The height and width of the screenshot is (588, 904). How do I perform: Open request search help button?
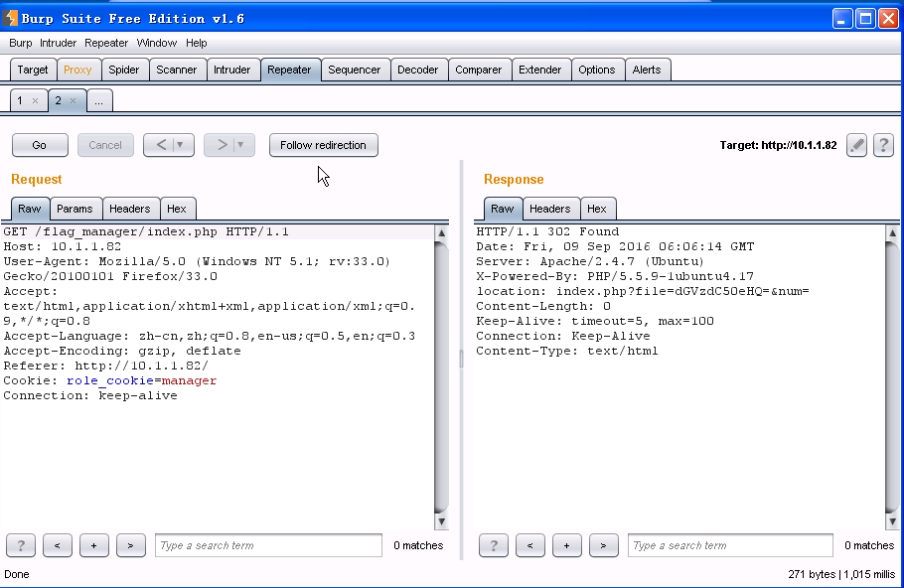pyautogui.click(x=21, y=545)
